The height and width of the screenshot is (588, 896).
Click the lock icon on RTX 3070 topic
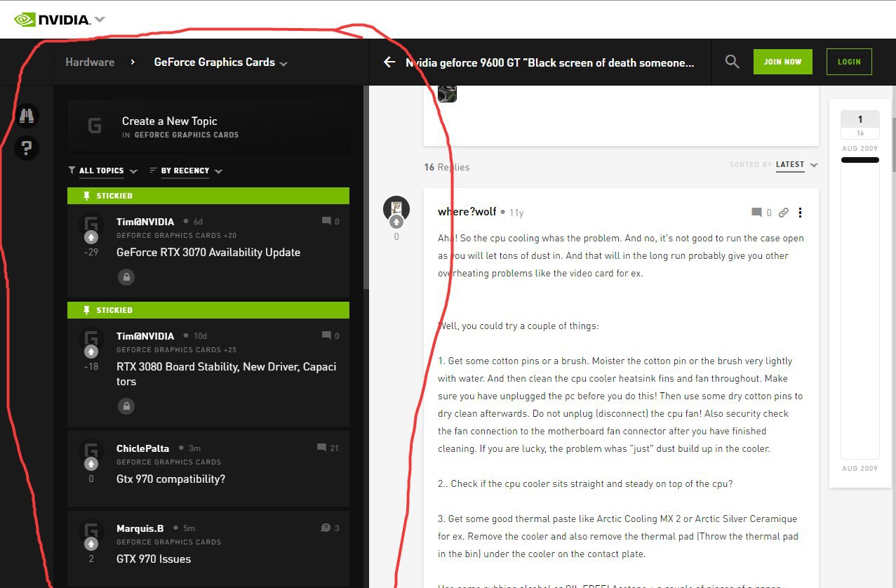point(126,277)
